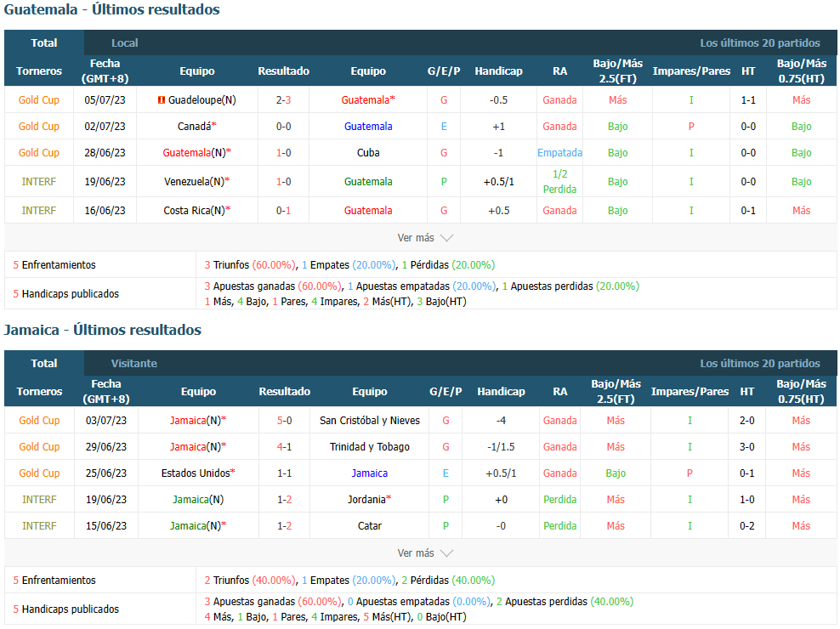The height and width of the screenshot is (629, 840).
Task: Open 'Los últimos 20 partidos' selector for Jamaica
Action: 759,363
